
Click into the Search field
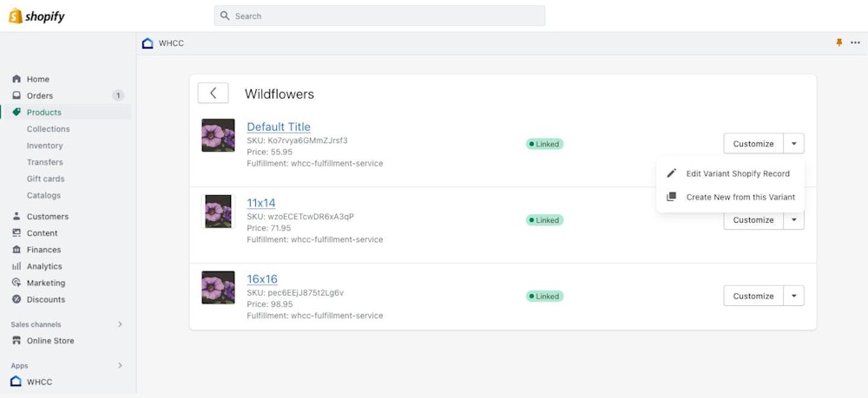(379, 16)
